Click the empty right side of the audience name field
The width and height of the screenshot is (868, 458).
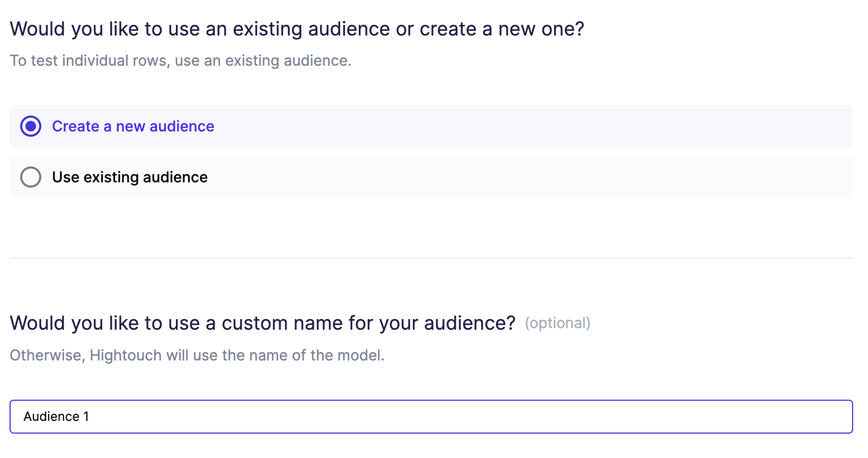pos(689,417)
